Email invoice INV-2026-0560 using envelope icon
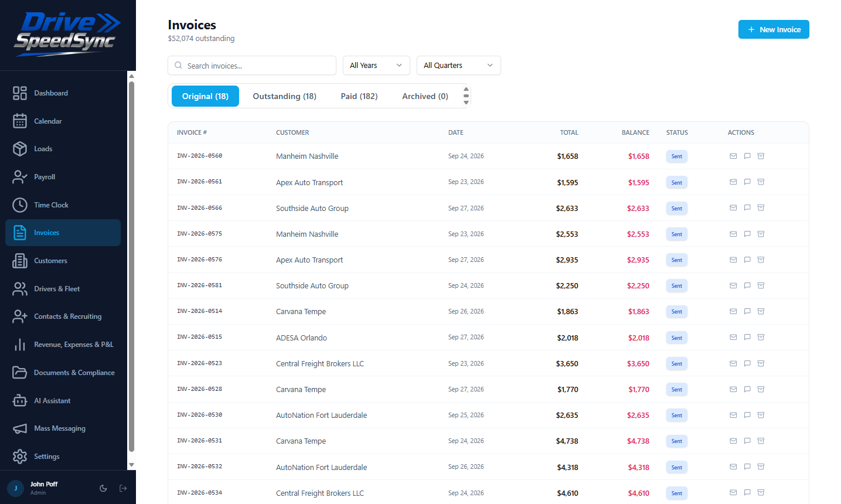Screen dimensions: 841x504 click(733, 156)
